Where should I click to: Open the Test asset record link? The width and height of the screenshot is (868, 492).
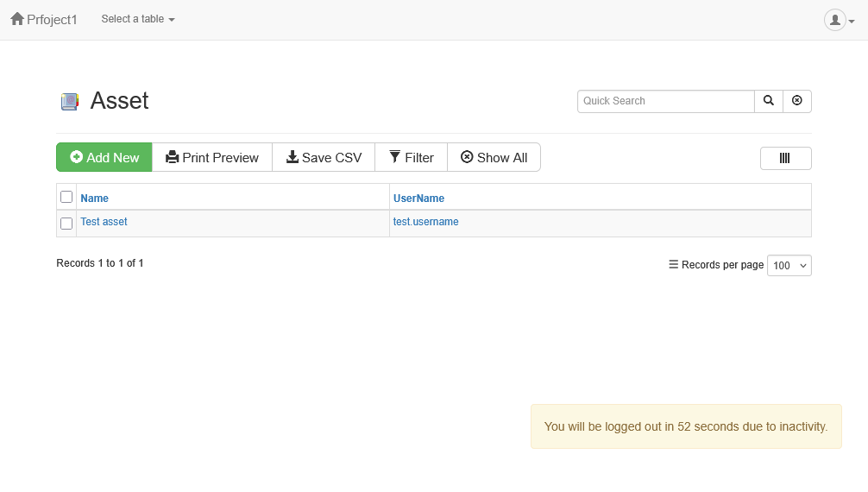coord(104,222)
